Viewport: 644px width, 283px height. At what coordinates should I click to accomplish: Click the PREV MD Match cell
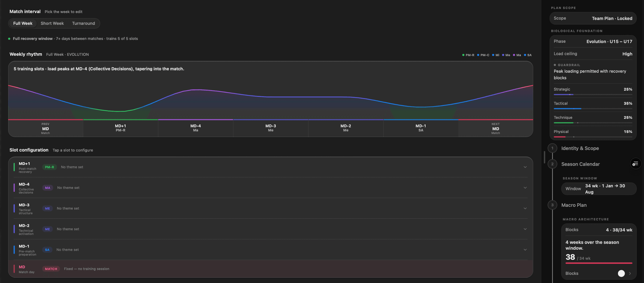(x=45, y=128)
